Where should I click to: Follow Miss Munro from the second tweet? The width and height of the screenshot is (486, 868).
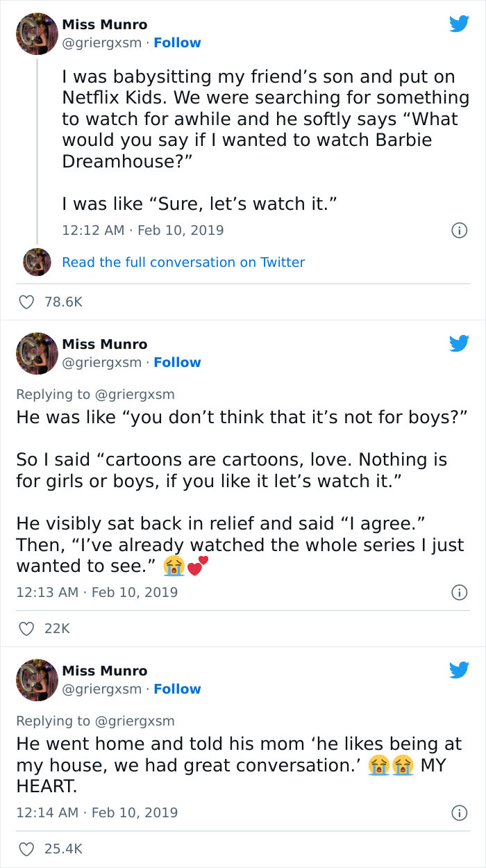[x=177, y=361]
